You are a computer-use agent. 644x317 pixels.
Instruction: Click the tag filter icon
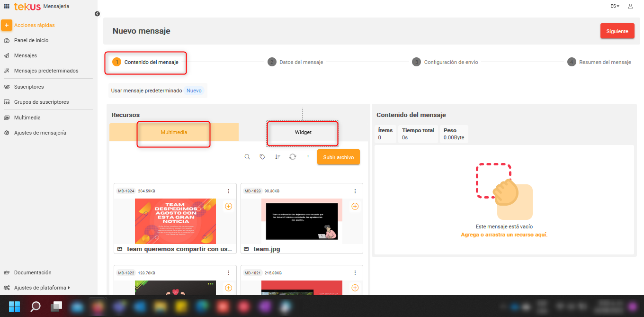262,157
